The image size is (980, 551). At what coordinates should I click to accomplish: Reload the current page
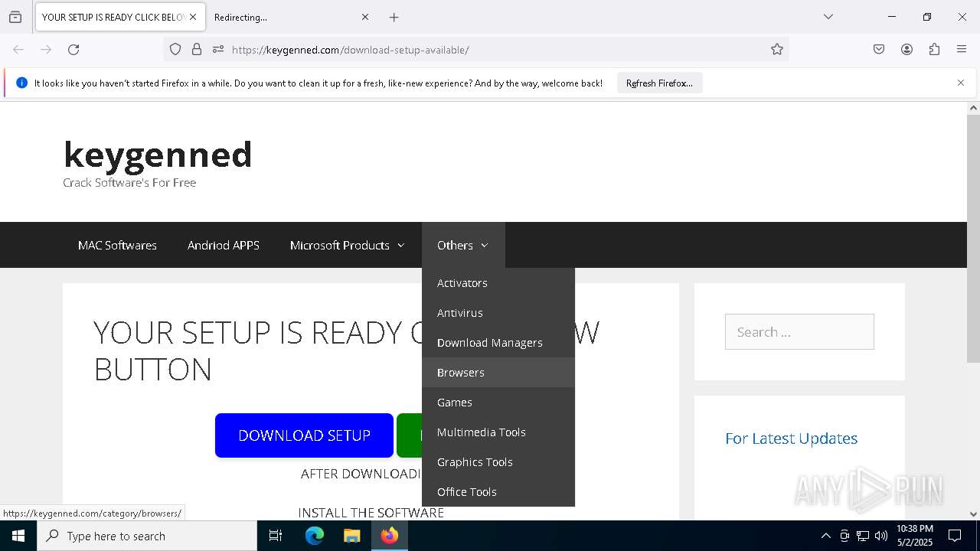(x=73, y=50)
